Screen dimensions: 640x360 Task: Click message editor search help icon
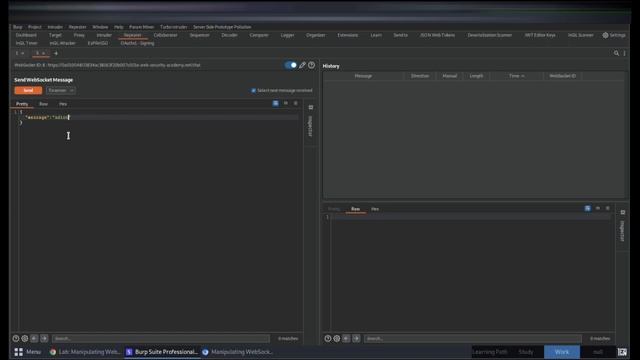click(16, 338)
